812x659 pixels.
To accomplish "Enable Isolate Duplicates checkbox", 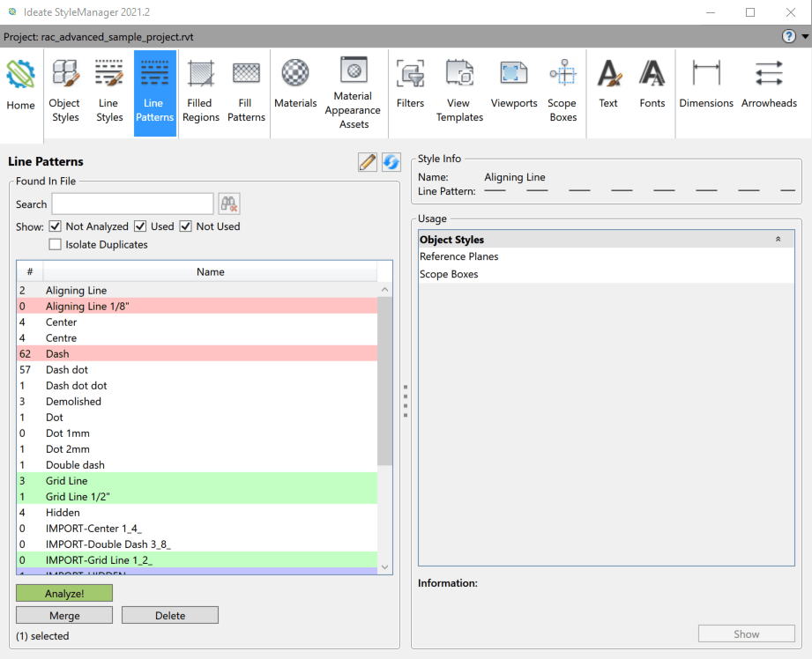I will 56,244.
